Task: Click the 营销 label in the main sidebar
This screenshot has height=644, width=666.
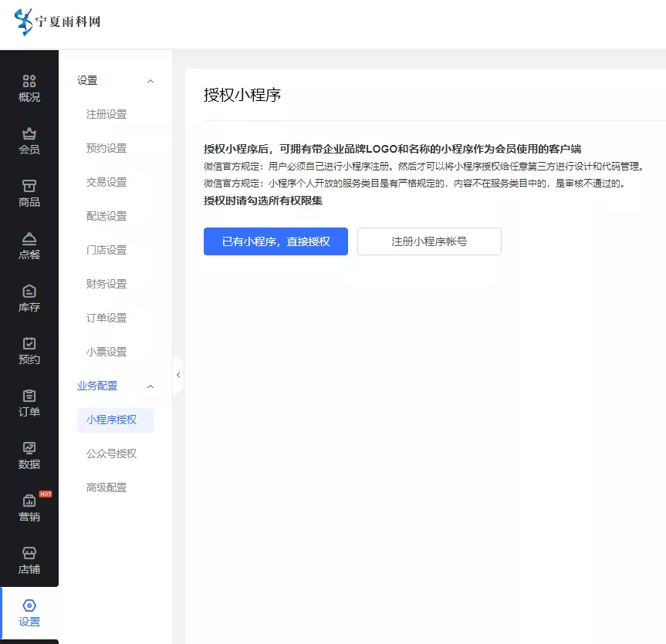Action: tap(29, 517)
